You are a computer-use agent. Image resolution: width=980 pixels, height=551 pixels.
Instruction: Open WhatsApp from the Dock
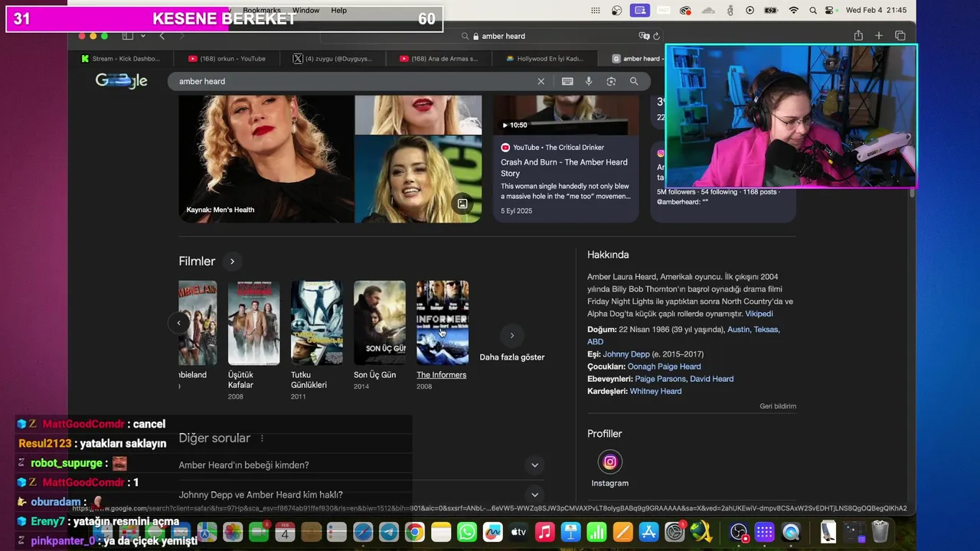coord(466,532)
